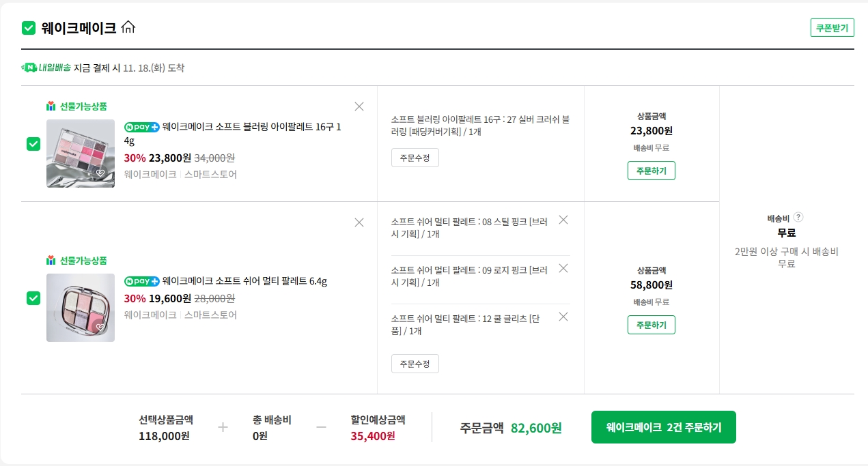The height and width of the screenshot is (466, 868).
Task: Delete the 08 스틸 핑크 option
Action: pos(563,220)
